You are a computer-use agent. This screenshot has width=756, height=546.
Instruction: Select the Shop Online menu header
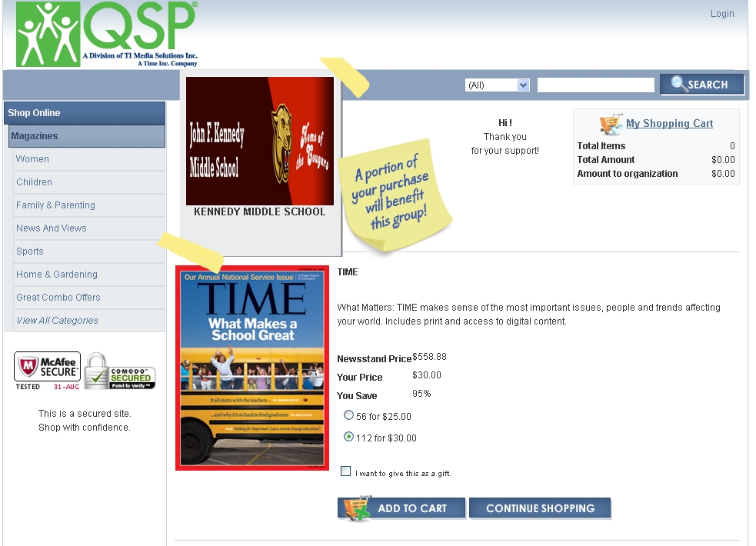coord(85,113)
